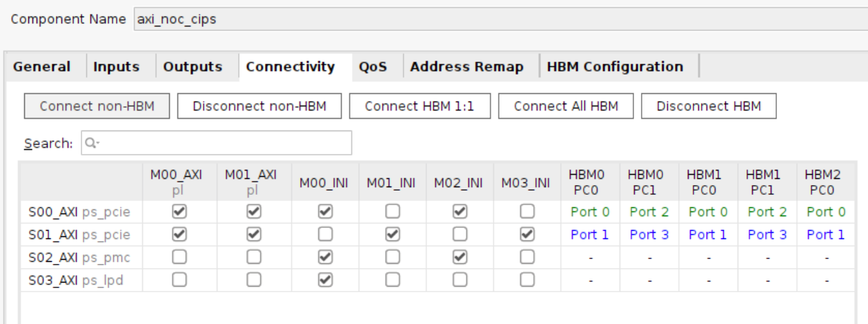Uncheck S00_AXI to M01_AXI connection
The image size is (868, 324).
point(254,212)
